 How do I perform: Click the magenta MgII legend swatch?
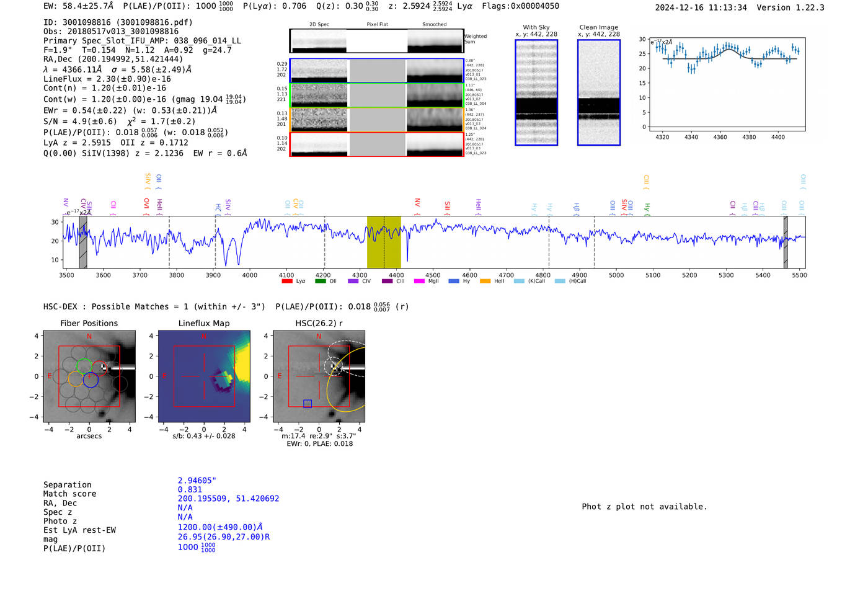click(x=420, y=281)
